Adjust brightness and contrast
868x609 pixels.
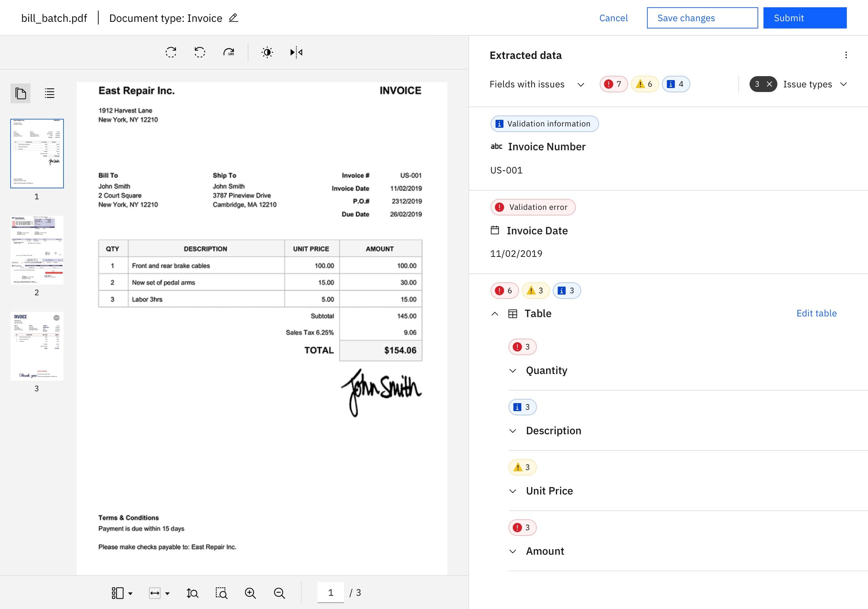tap(267, 52)
